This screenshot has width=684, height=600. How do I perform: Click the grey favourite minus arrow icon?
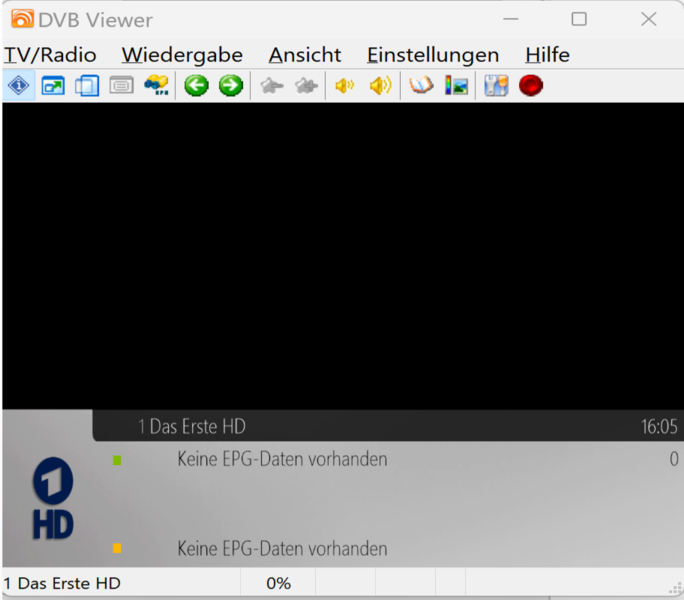pos(272,86)
